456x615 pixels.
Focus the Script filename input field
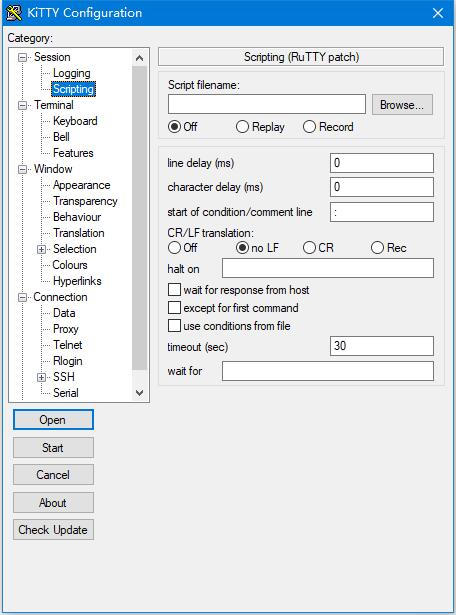[x=267, y=104]
